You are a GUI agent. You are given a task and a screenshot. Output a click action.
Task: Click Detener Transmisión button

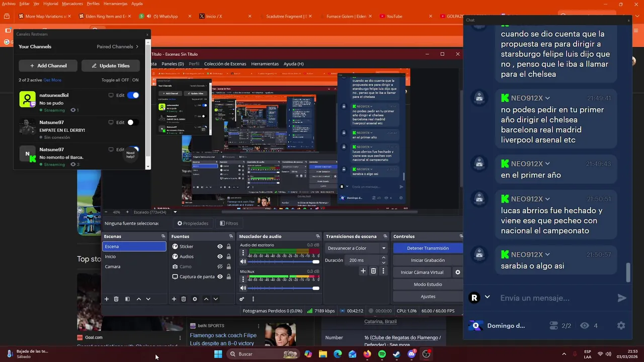428,248
